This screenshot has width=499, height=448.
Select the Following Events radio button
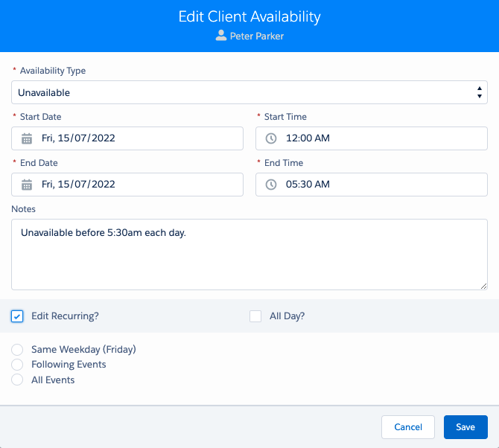[x=17, y=365]
